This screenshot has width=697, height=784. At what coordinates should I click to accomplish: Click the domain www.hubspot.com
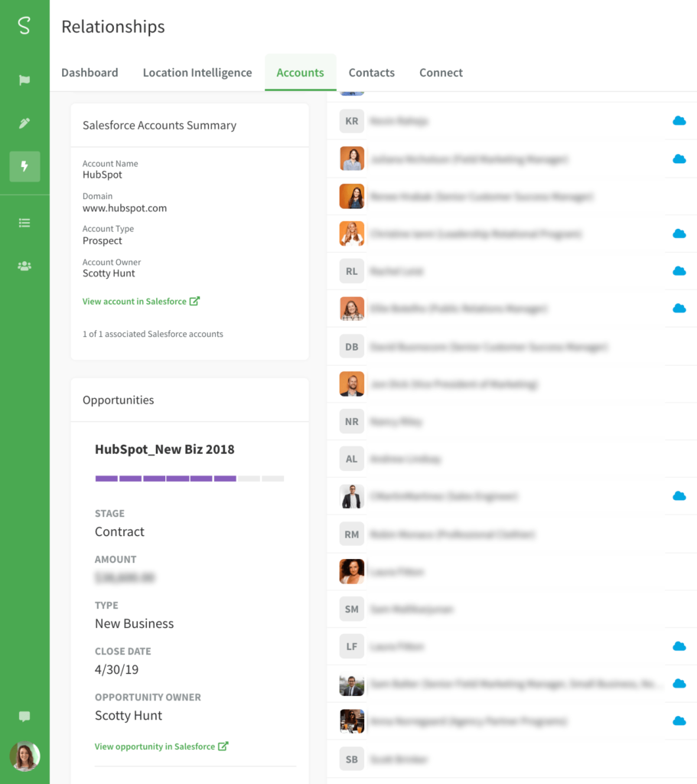click(x=125, y=208)
